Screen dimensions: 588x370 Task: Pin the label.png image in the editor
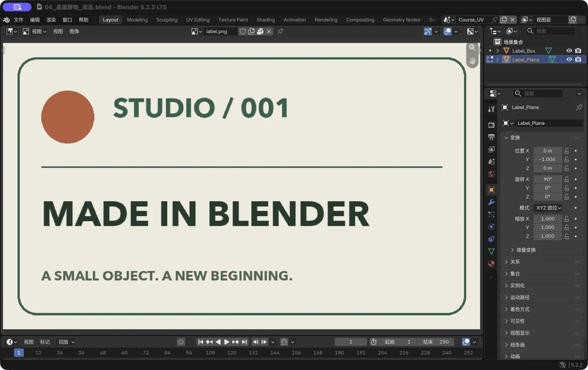(280, 31)
